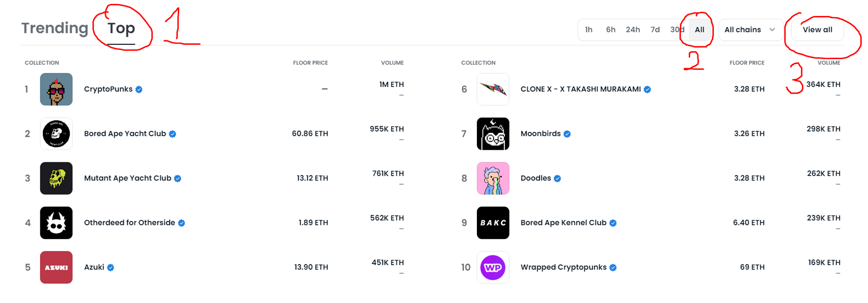Set time range to All
Image resolution: width=868 pixels, height=303 pixels.
pyautogui.click(x=700, y=30)
